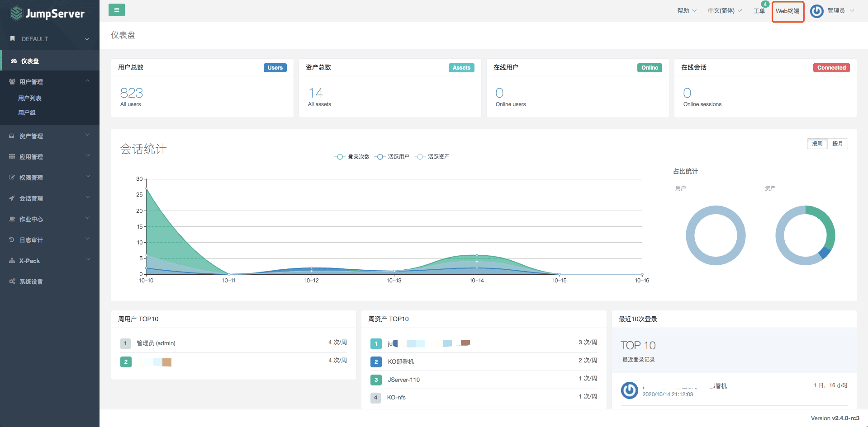Click KO部署机 in weekly assets list
The height and width of the screenshot is (427, 868).
(401, 361)
